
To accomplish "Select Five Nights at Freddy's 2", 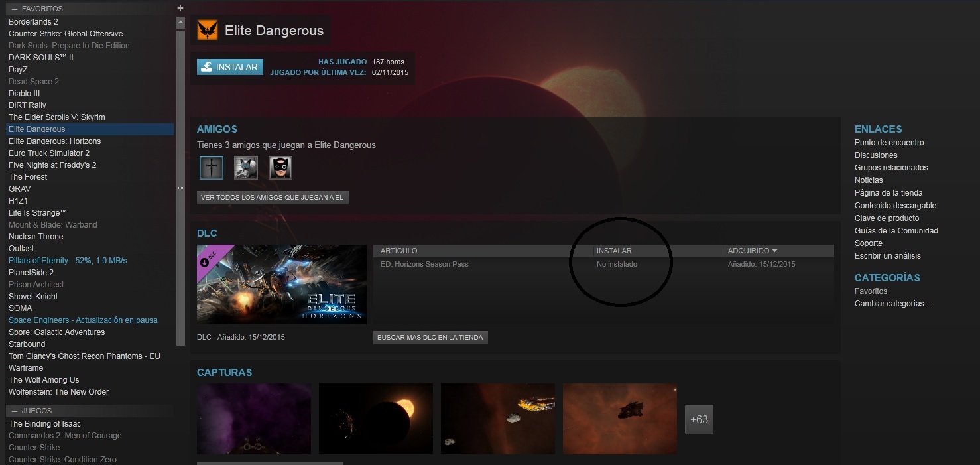I will [52, 165].
